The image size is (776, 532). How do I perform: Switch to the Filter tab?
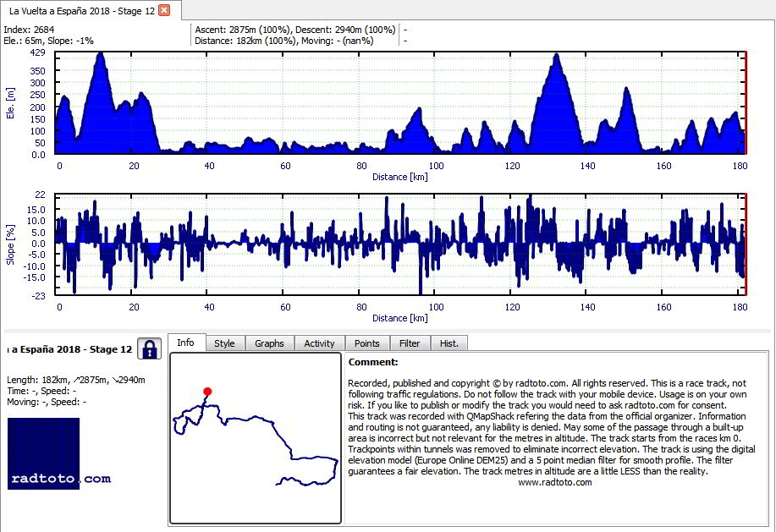tap(410, 343)
